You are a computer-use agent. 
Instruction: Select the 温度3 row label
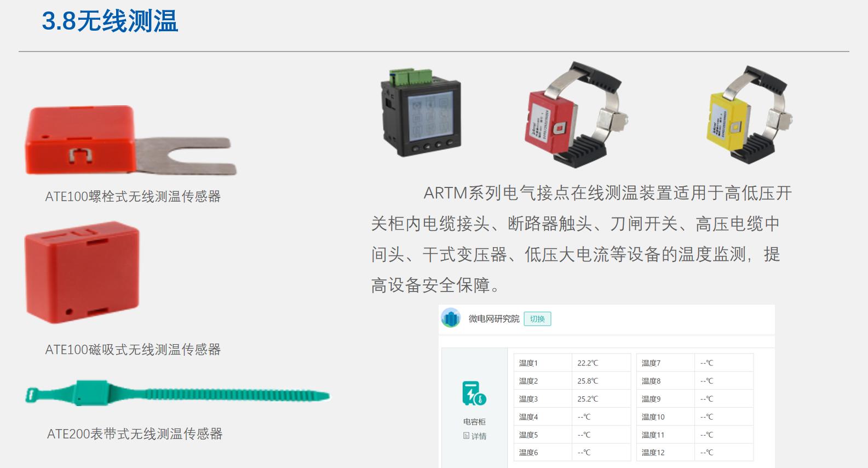pyautogui.click(x=528, y=399)
